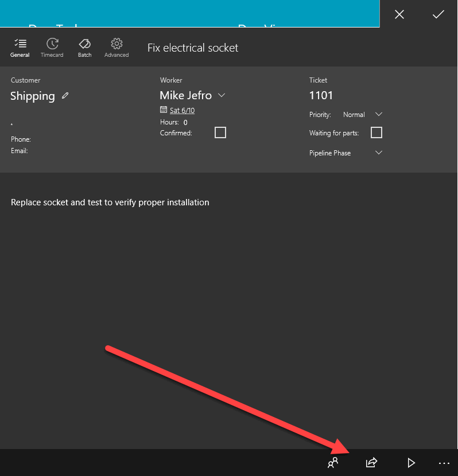Switch to the Timecard tab
Screen dimensions: 458x476
point(52,48)
